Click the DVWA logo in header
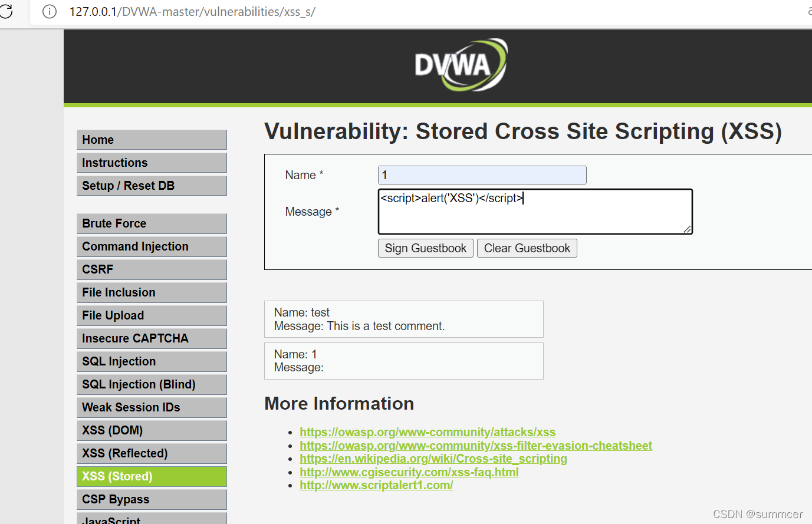This screenshot has height=524, width=812. pos(461,65)
